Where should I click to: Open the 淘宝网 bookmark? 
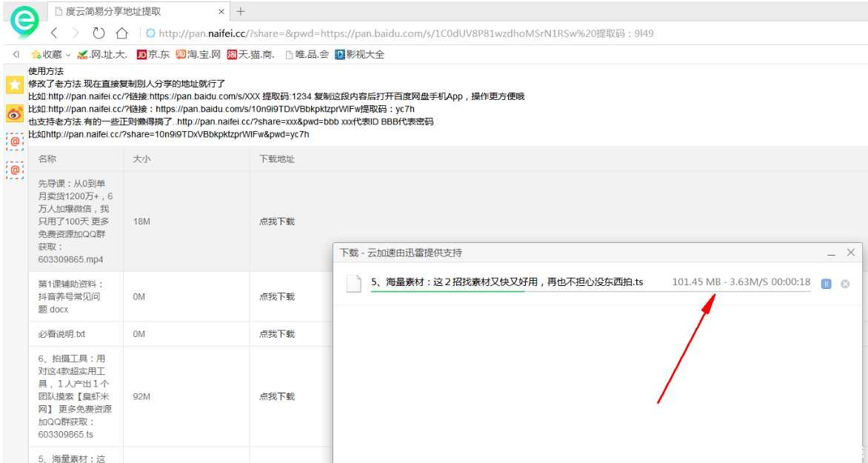198,54
